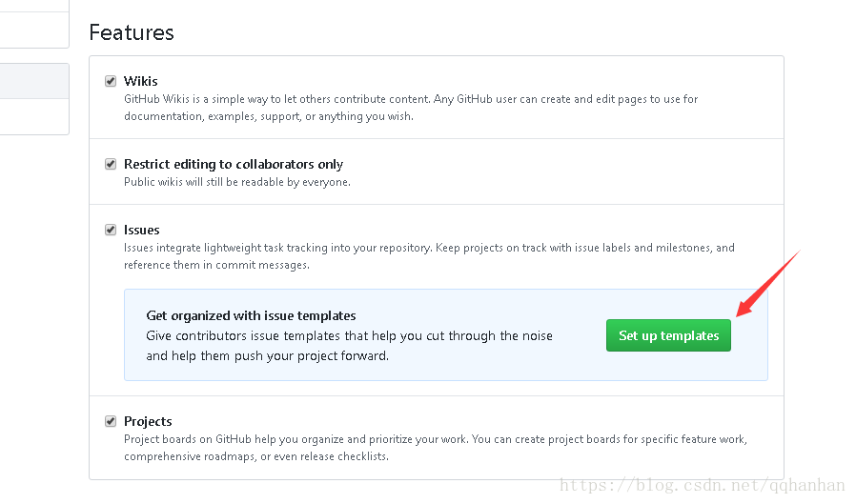This screenshot has height=504, width=856.
Task: Uncheck the Projects checkbox
Action: point(111,421)
